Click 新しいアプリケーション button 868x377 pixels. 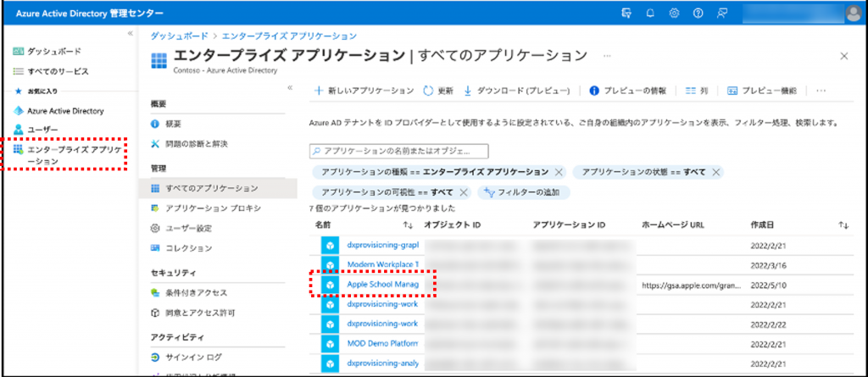[364, 91]
